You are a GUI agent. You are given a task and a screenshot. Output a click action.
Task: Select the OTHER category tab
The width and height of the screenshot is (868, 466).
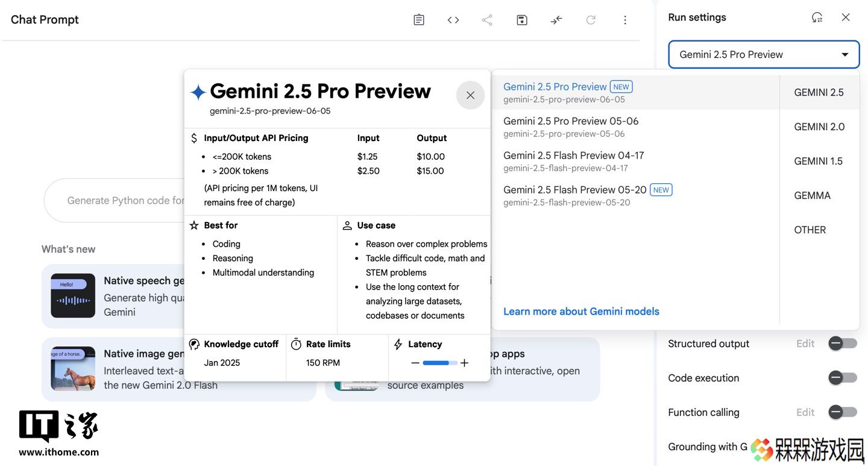819,230
